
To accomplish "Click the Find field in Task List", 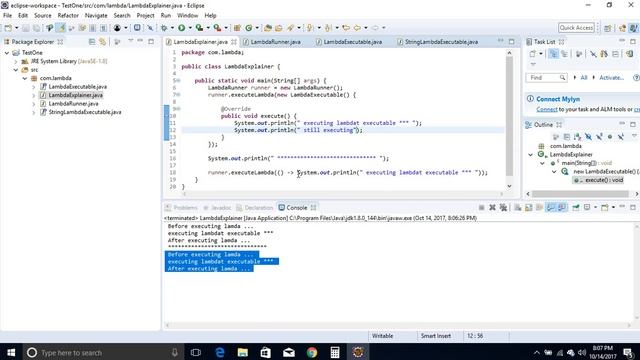I will (546, 78).
